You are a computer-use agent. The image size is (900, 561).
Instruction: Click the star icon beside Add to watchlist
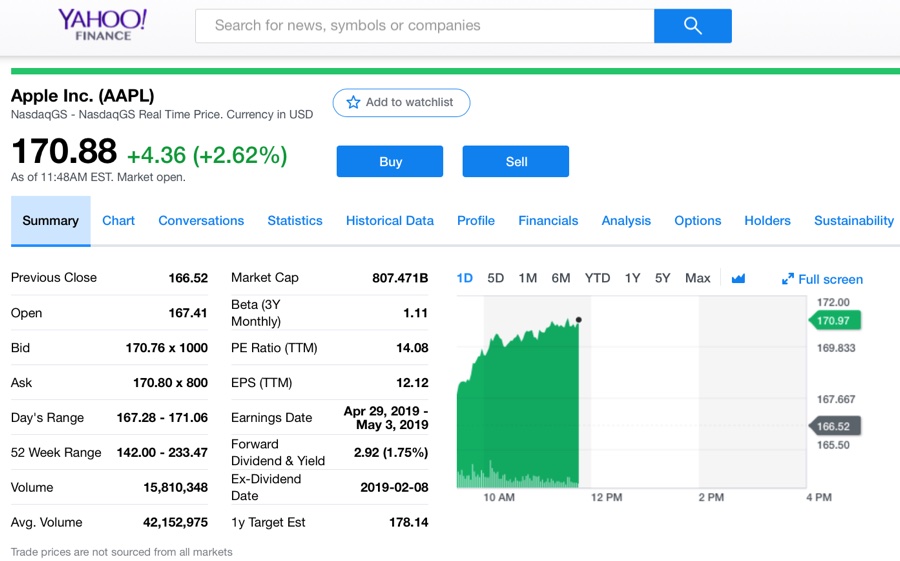click(x=353, y=102)
